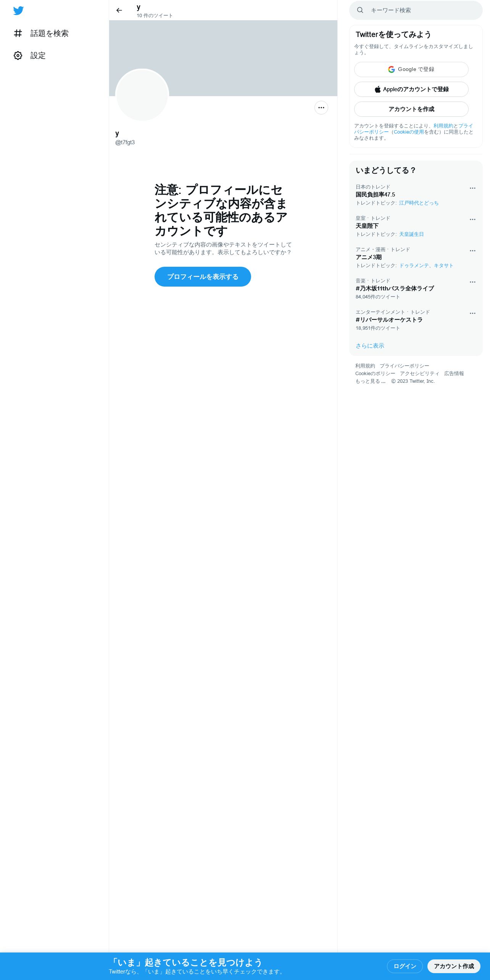This screenshot has height=980, width=490.
Task: Click the プロフィールを表示する button
Action: click(x=203, y=277)
